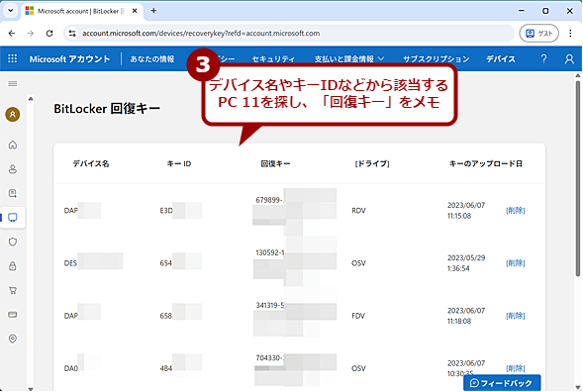Open the account person icon in header
This screenshot has height=392, width=583.
click(569, 58)
